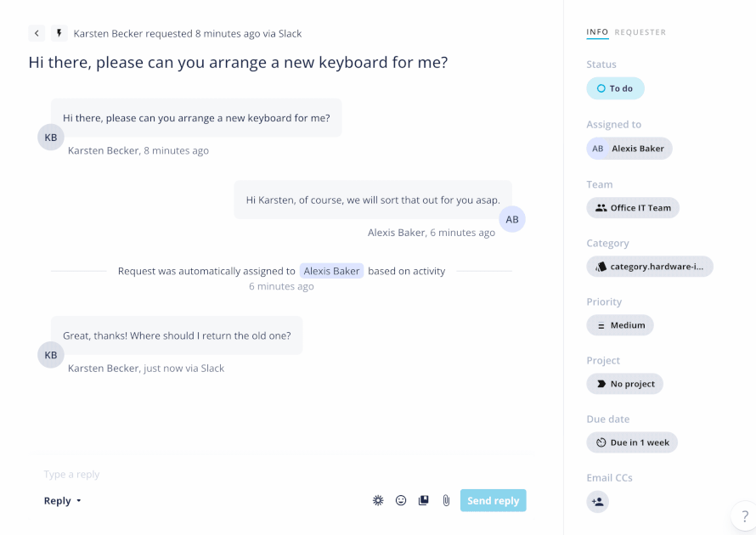
Task: Open saved replies library icon
Action: click(x=423, y=500)
